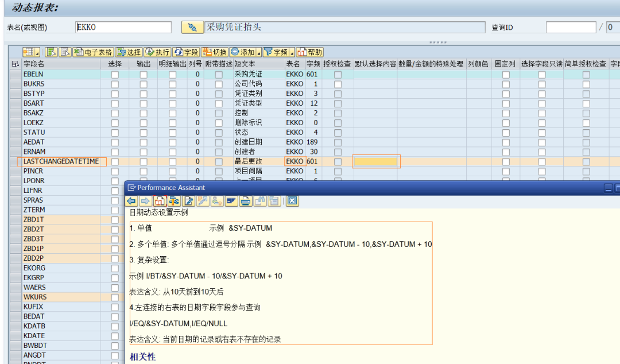Click the BWBDT field name cell
Viewport: 620px width, 364px height.
pyautogui.click(x=61, y=346)
